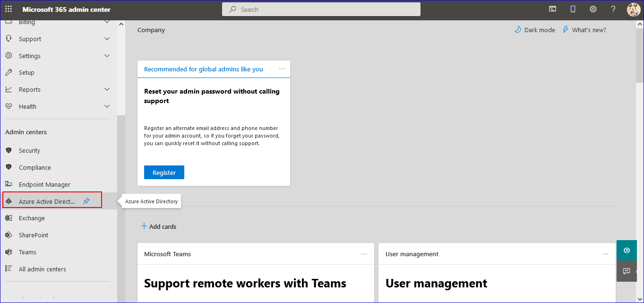Click the Billing card icon
The height and width of the screenshot is (303, 644).
tap(9, 22)
